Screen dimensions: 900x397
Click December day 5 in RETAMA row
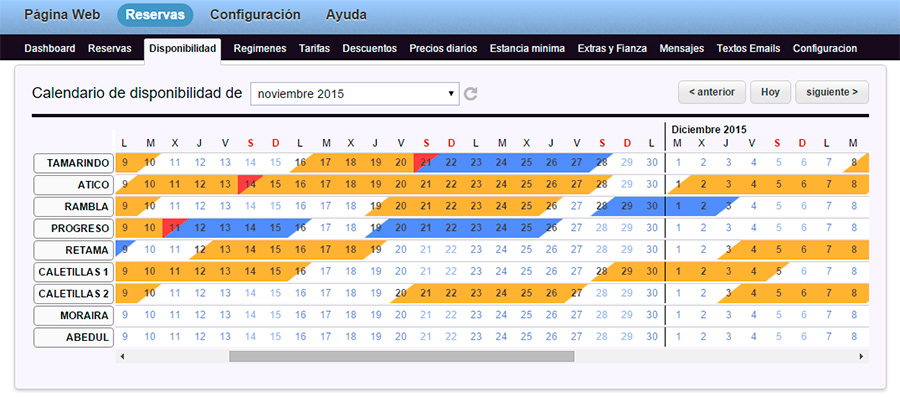[x=779, y=250]
